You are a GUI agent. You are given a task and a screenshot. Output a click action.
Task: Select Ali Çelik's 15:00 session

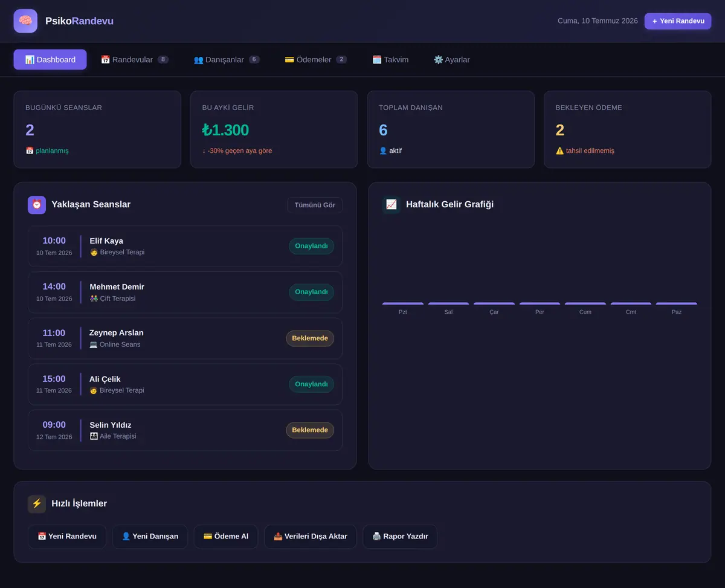point(185,384)
